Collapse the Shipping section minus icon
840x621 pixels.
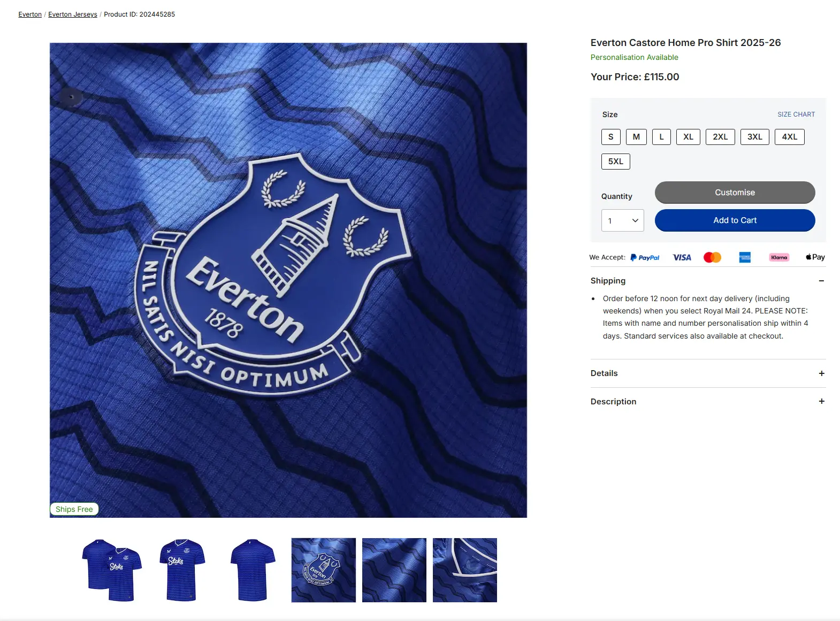(821, 281)
